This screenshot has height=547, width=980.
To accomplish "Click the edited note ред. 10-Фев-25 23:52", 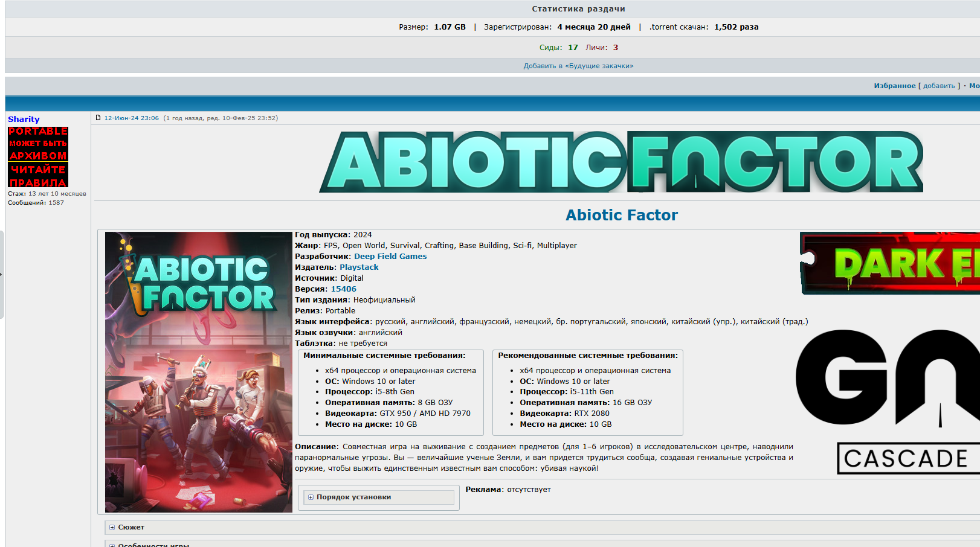I will pos(241,118).
